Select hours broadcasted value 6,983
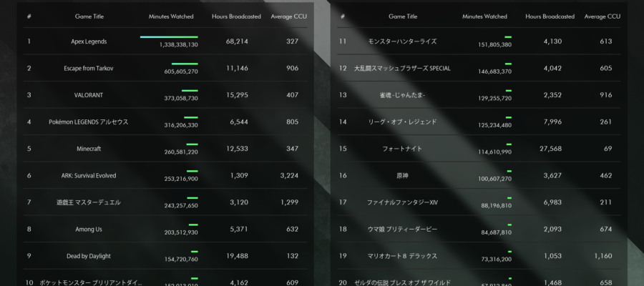 (552, 202)
